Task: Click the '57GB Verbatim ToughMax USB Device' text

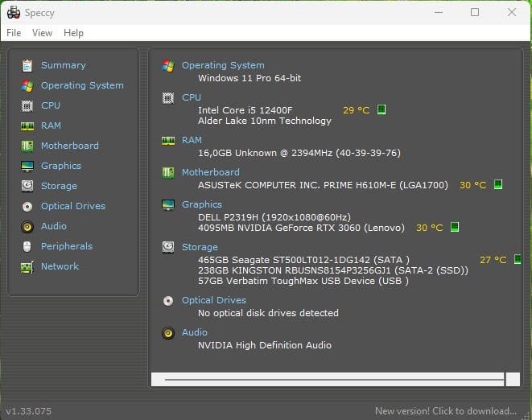Action: pos(287,281)
